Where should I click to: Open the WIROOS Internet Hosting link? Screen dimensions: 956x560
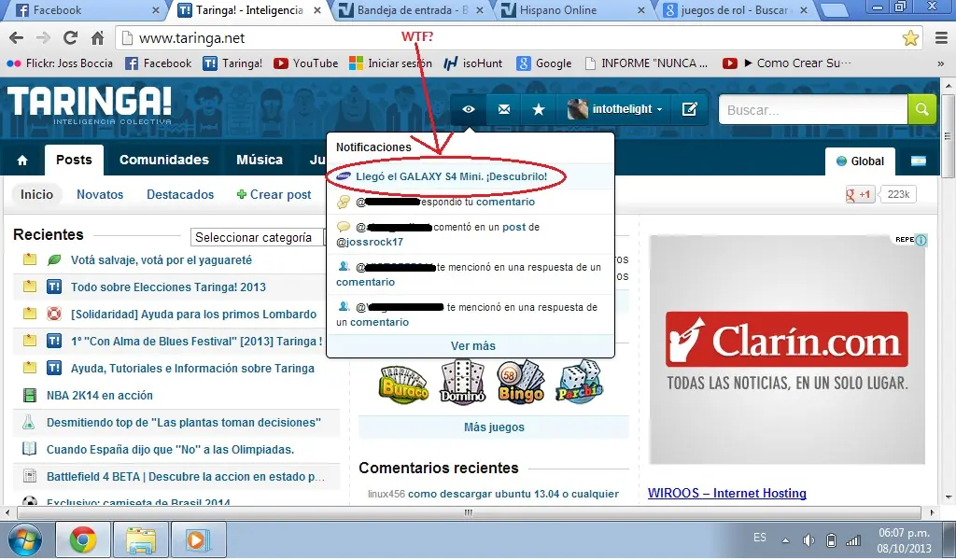click(x=726, y=494)
